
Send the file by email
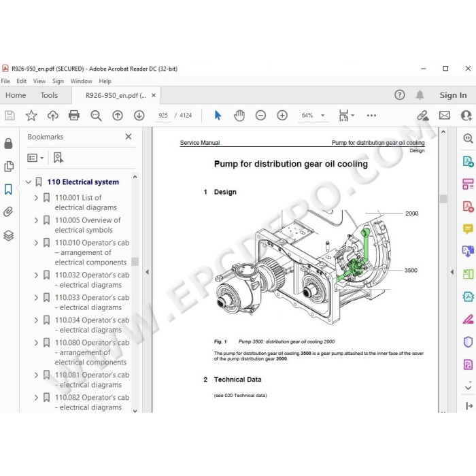445,116
